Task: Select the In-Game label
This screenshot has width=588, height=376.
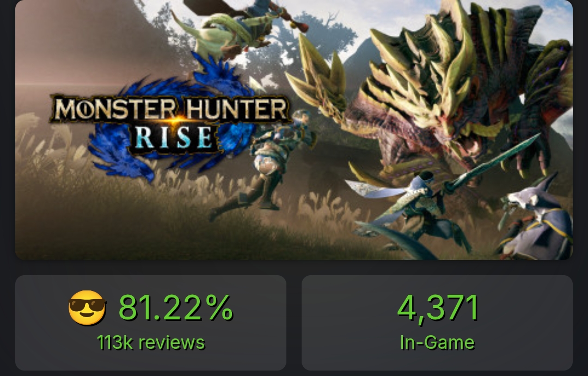Action: click(x=437, y=343)
